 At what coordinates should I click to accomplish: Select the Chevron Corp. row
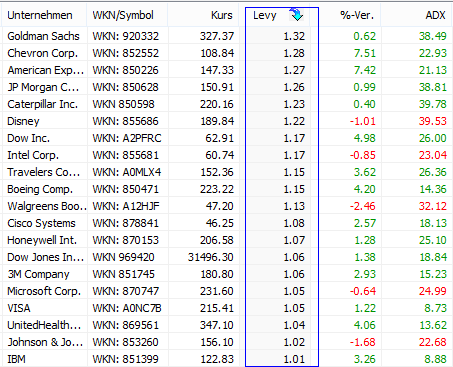[227, 53]
